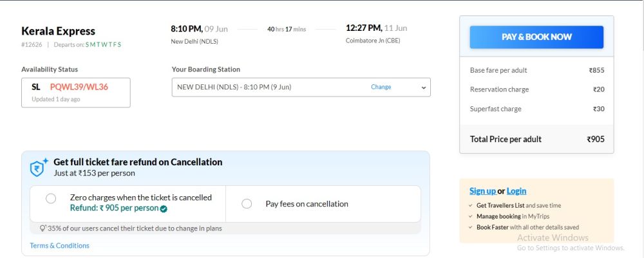Click the green verified badge beside refund amount

point(164,208)
